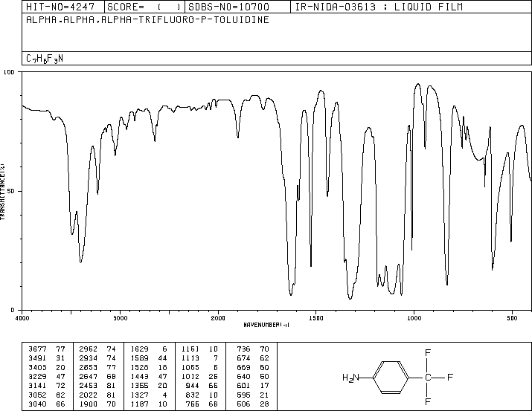Click the 50 tick on transmittance axis
This screenshot has width=532, height=411.
click(x=10, y=191)
